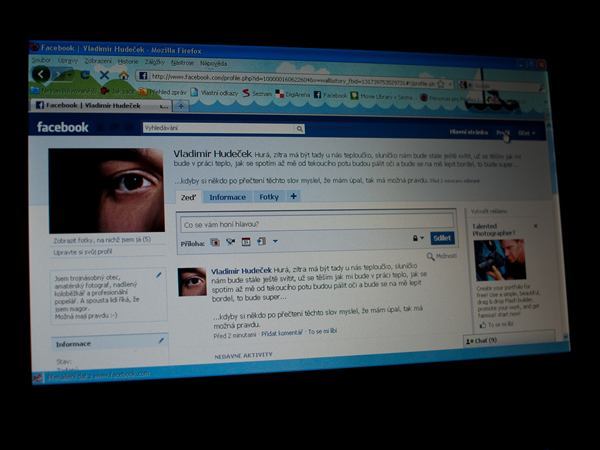Click Zobrazit fotky, na nichž jsem já

point(102,240)
